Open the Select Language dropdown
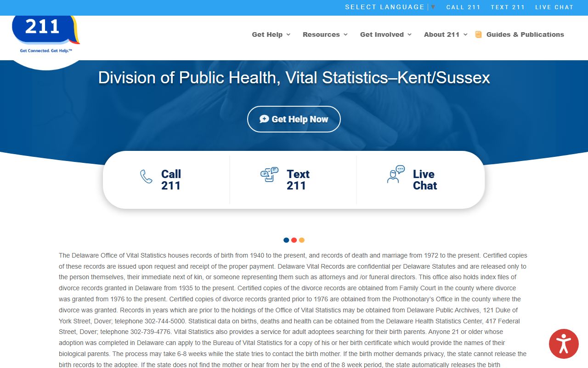 point(390,7)
